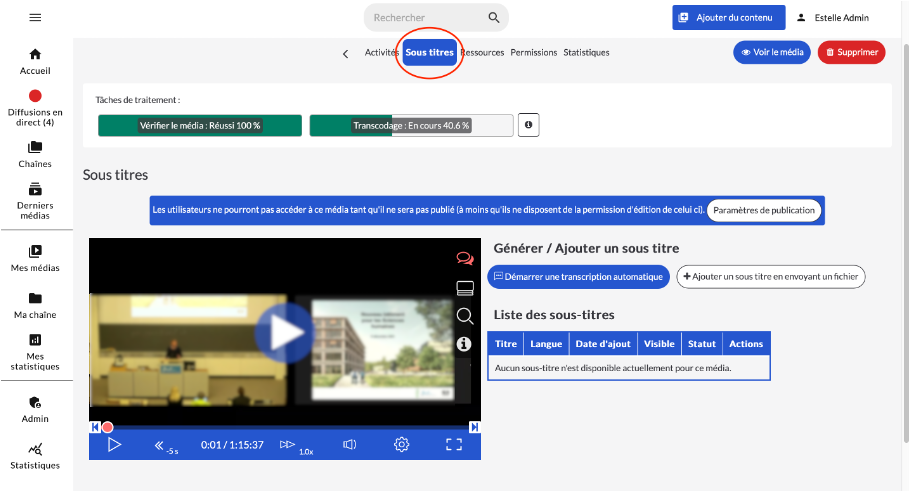910x492 pixels.
Task: Switch to the Permissions tab
Action: tap(534, 53)
